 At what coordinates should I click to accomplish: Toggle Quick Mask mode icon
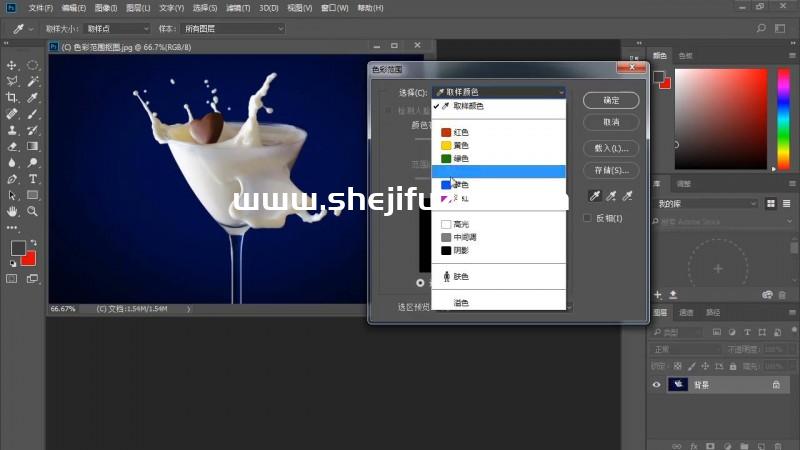(x=11, y=279)
